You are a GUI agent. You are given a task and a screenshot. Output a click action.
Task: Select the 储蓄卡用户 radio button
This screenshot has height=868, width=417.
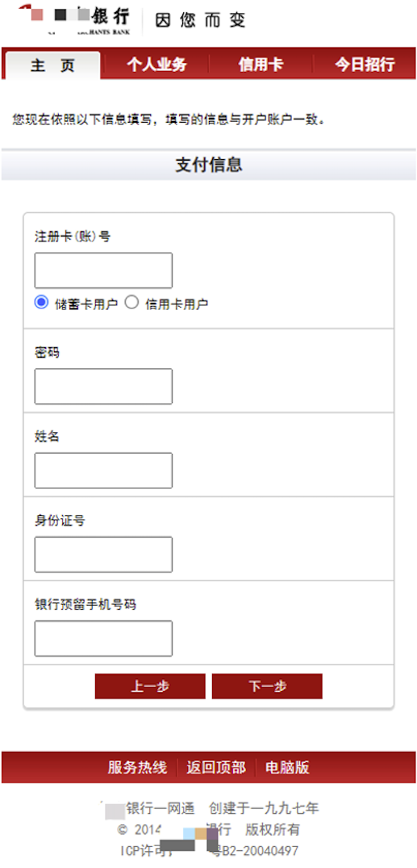(41, 303)
